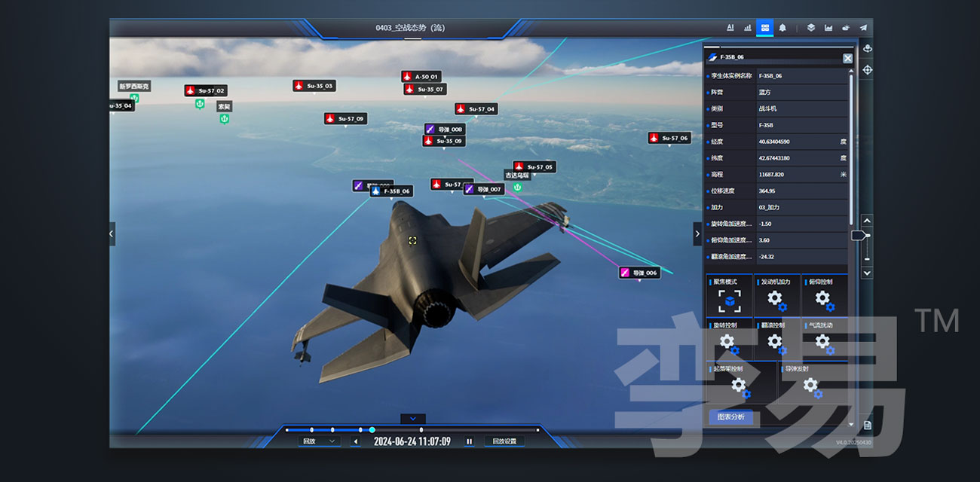The image size is (980, 482).
Task: Click the paper plane icon in toolbar
Action: point(863,28)
